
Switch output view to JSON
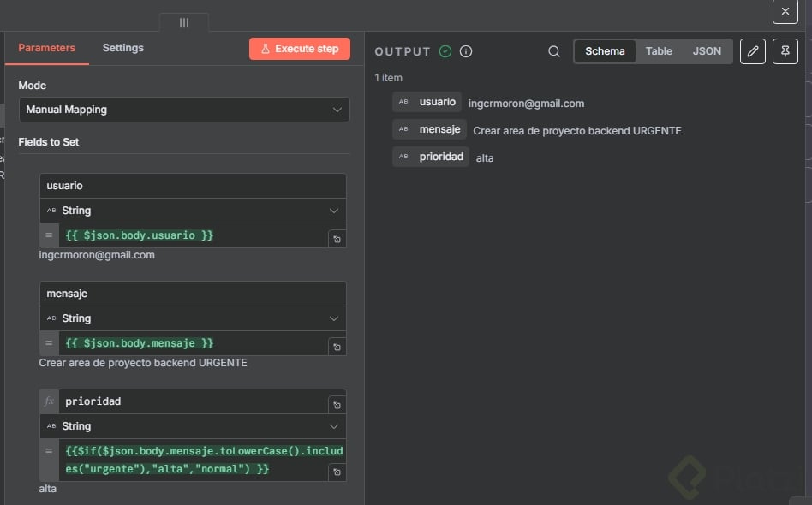click(707, 51)
